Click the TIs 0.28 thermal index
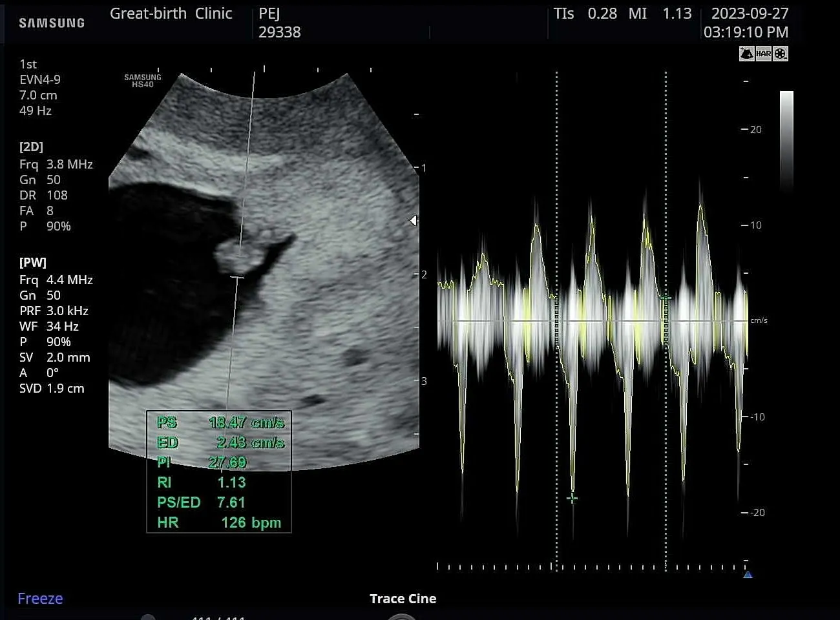840x620 pixels. (585, 14)
